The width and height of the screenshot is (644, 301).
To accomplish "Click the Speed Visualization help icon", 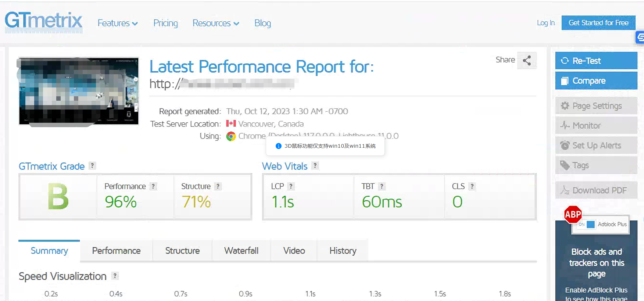I will click(115, 276).
